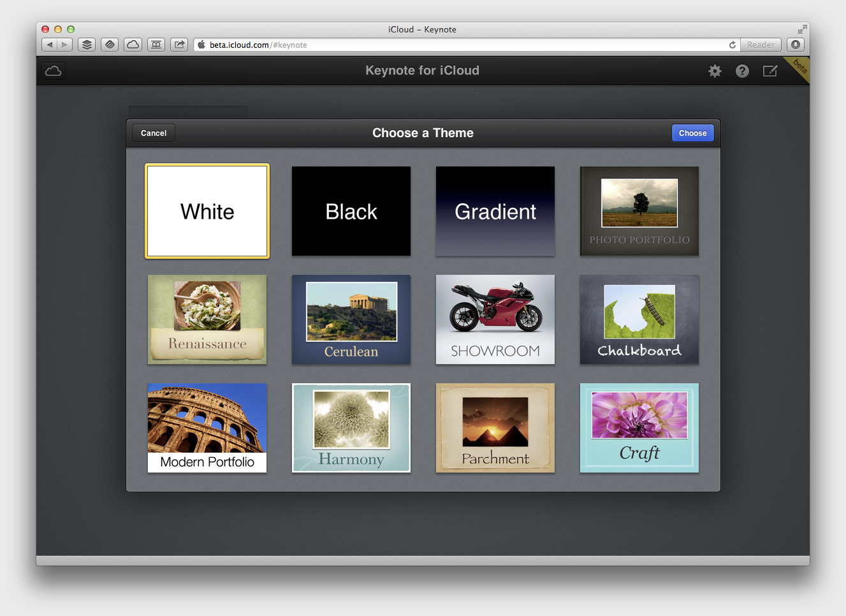Open help via the question mark icon
The width and height of the screenshot is (846, 616).
[x=742, y=71]
